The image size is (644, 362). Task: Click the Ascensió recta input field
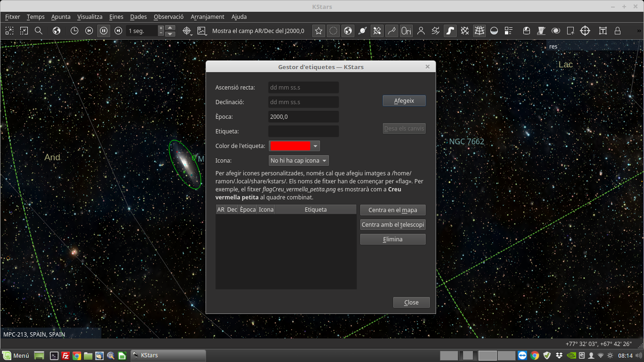click(304, 87)
